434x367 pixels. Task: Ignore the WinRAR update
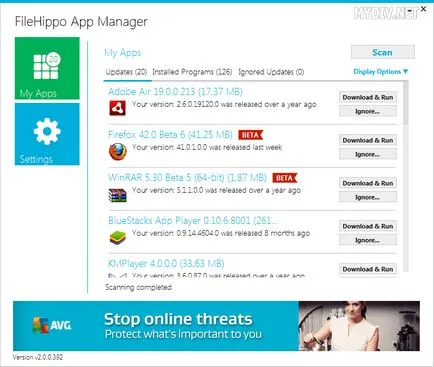click(368, 197)
